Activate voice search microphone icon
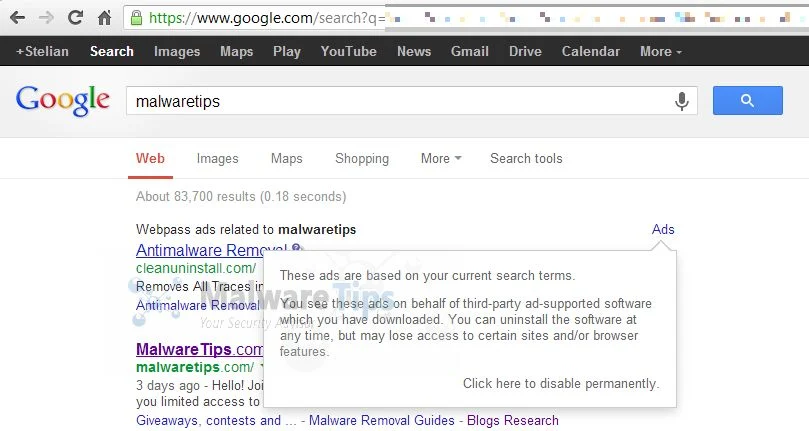Screen dimensions: 809x431 (682, 101)
